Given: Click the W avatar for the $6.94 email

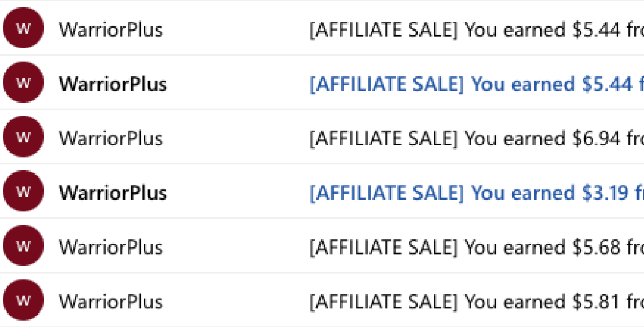Looking at the screenshot, I should pyautogui.click(x=23, y=136).
